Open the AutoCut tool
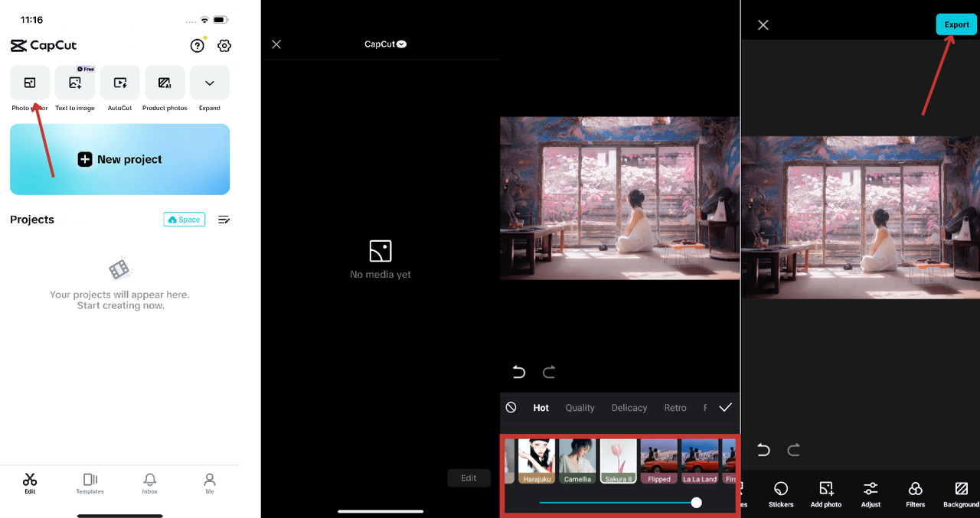Viewport: 980px width, 518px height. click(x=119, y=83)
